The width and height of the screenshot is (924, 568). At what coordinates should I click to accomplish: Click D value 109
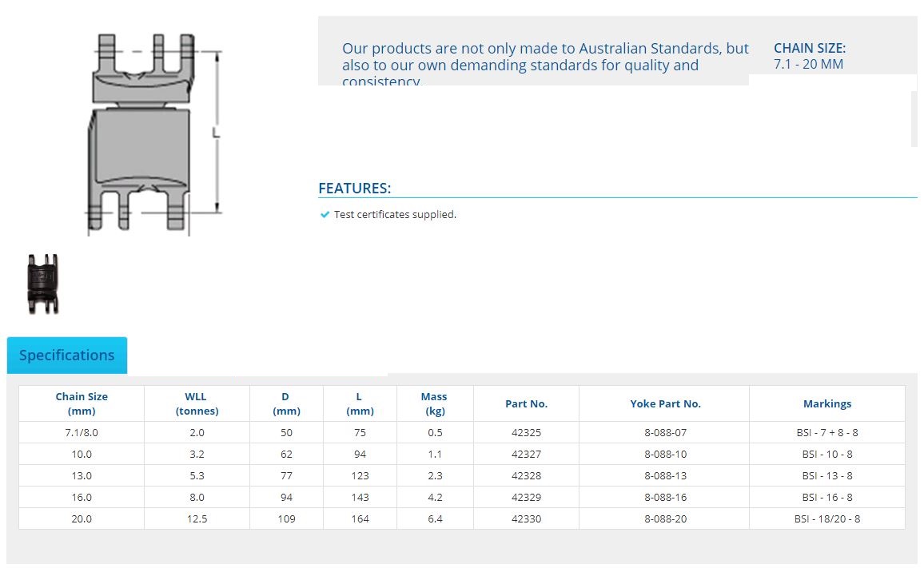click(286, 519)
